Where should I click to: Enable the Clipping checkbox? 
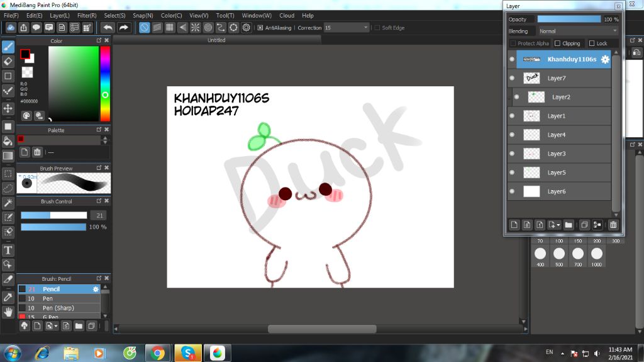557,43
